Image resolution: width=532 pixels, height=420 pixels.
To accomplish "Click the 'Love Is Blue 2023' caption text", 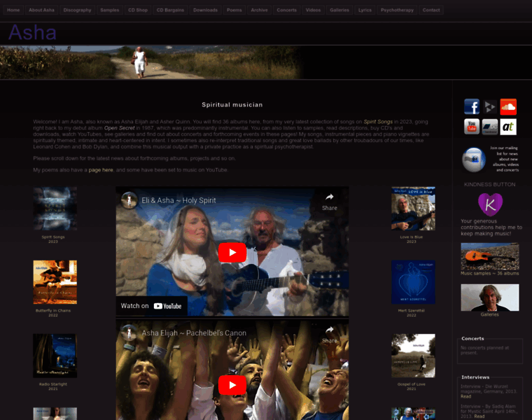I will coord(411,239).
